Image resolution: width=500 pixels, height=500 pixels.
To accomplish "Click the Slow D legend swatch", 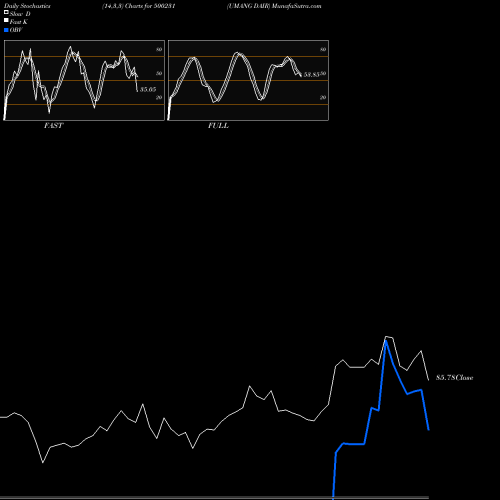I will [x=6, y=12].
